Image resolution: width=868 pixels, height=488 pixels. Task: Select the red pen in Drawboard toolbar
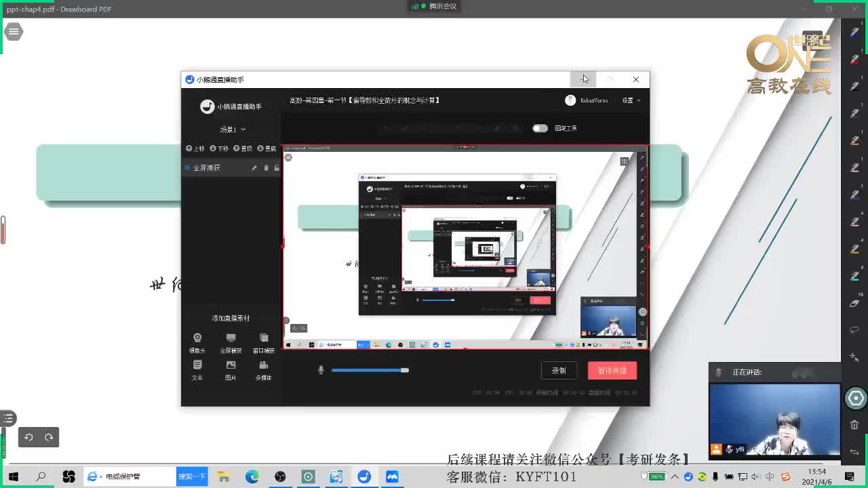[x=854, y=59]
